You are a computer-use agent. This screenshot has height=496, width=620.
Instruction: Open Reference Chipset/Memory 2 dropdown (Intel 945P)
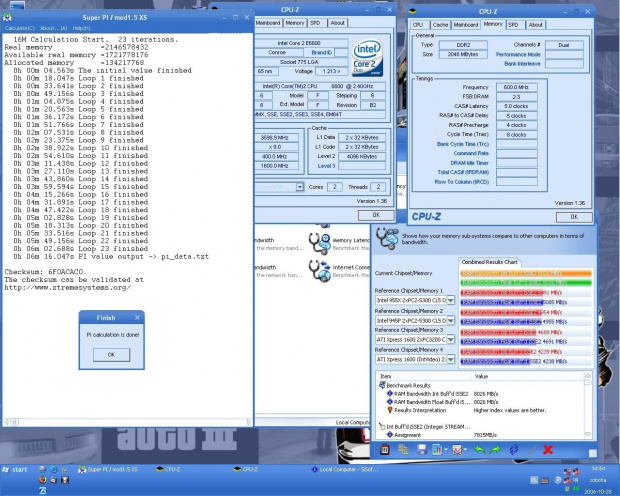450,320
